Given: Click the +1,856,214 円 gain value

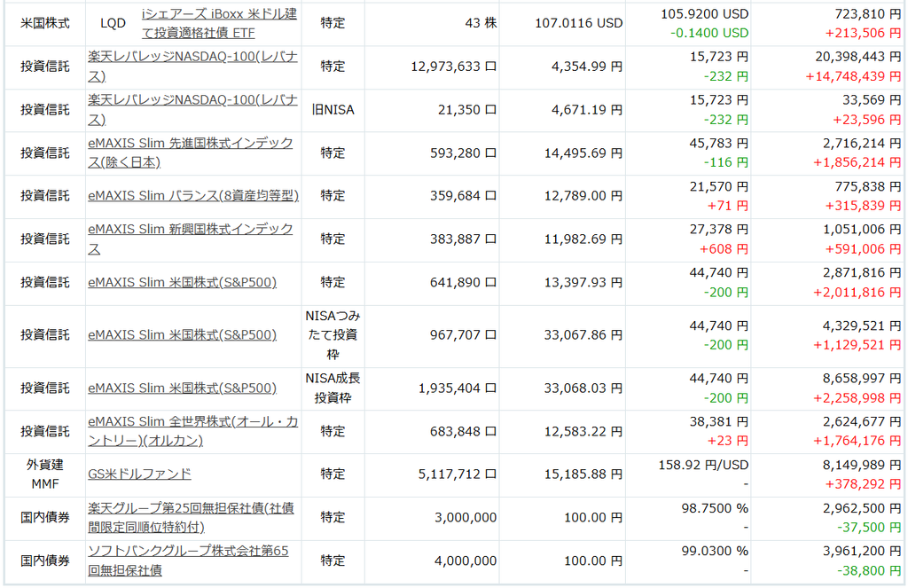Looking at the screenshot, I should [857, 163].
